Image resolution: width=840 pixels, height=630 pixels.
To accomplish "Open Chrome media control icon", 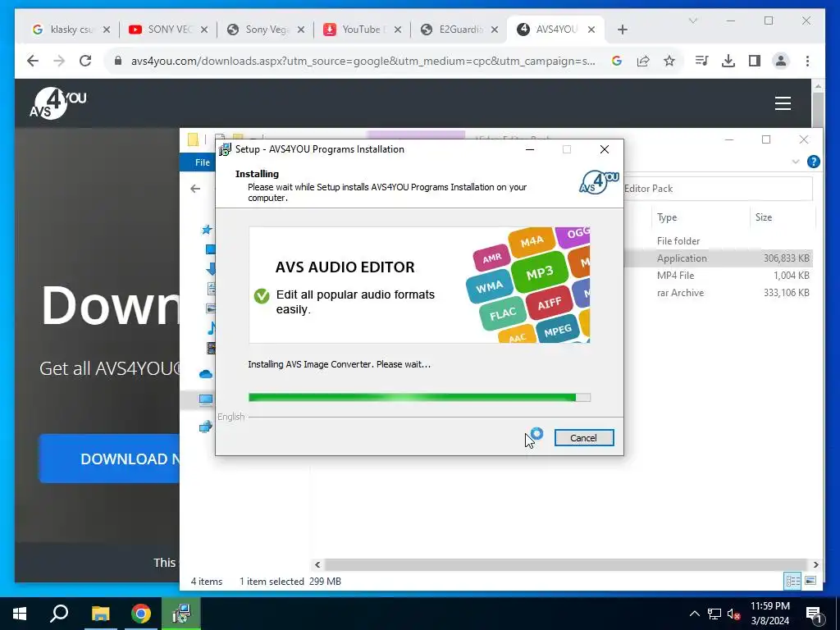I will [x=702, y=61].
